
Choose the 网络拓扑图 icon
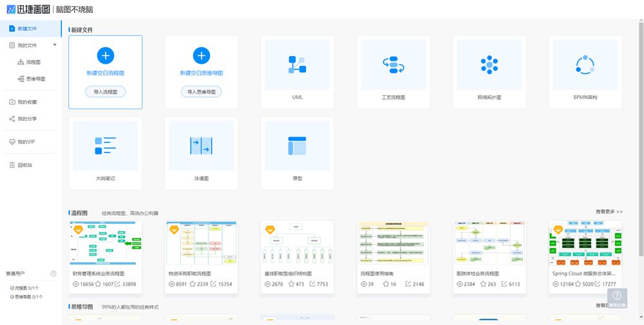[489, 64]
